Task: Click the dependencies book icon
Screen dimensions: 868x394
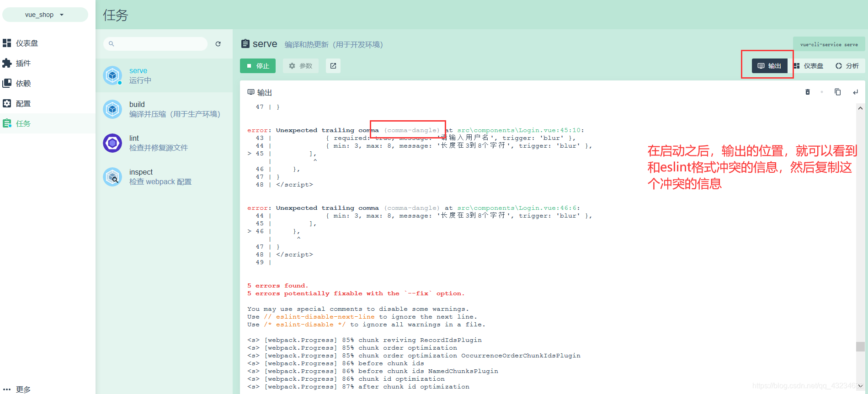Action: pos(7,83)
